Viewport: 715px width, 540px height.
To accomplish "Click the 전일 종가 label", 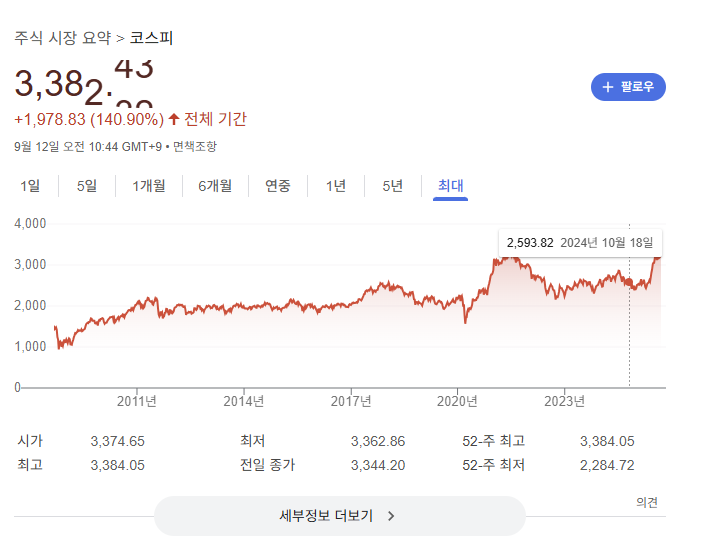I will 268,465.
